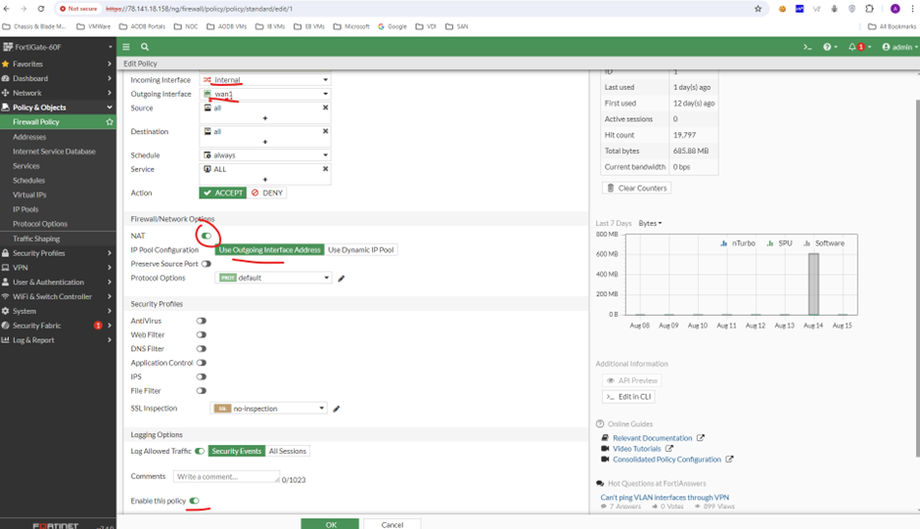Enable the DNS Filter toggle
Viewport: 920px width, 529px height.
tap(201, 349)
